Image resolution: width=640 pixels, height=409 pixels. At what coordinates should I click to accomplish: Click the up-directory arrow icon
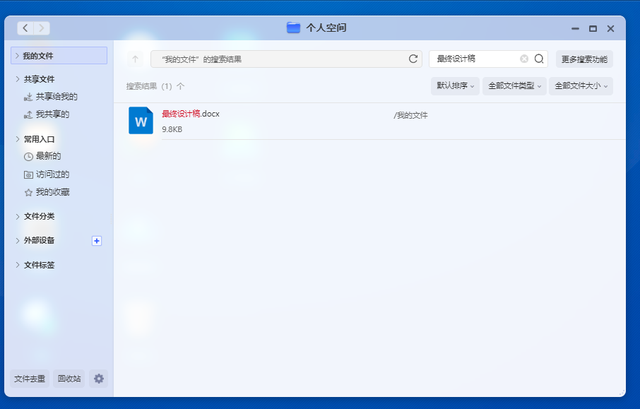point(135,59)
